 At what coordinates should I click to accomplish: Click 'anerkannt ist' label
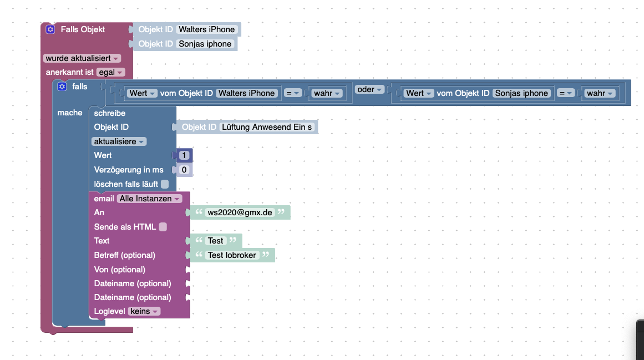[69, 72]
